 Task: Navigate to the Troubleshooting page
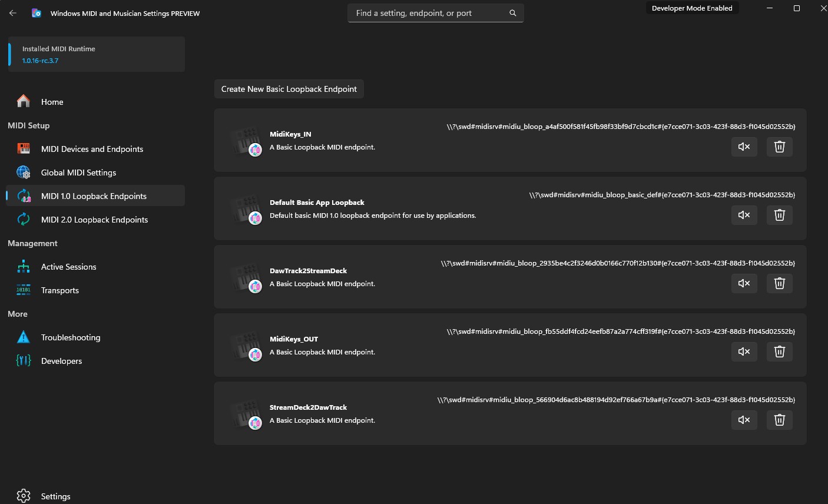[x=71, y=337]
